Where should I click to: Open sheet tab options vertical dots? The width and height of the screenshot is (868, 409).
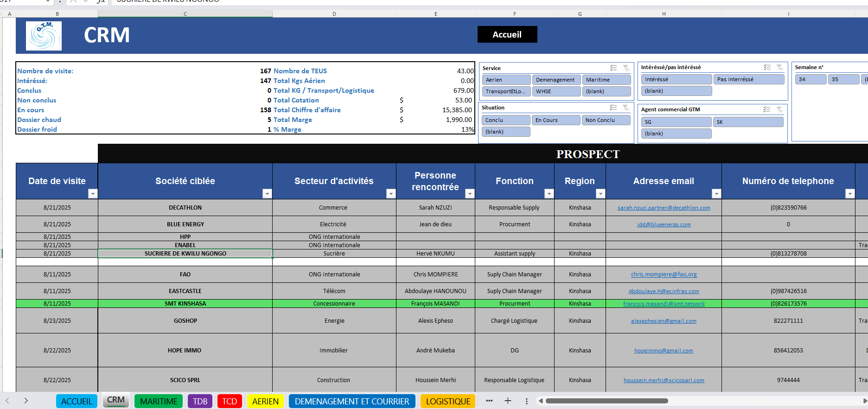point(526,401)
